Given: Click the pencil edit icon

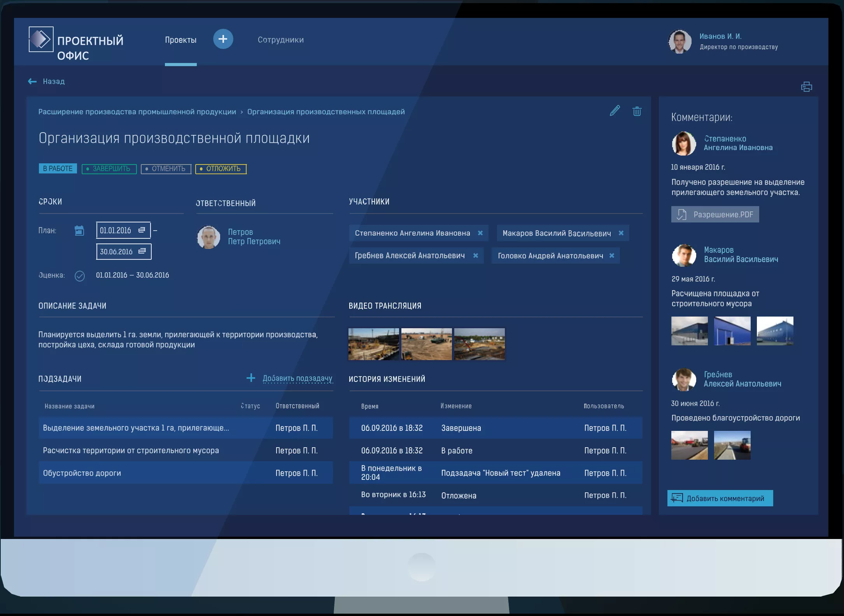Looking at the screenshot, I should (615, 111).
